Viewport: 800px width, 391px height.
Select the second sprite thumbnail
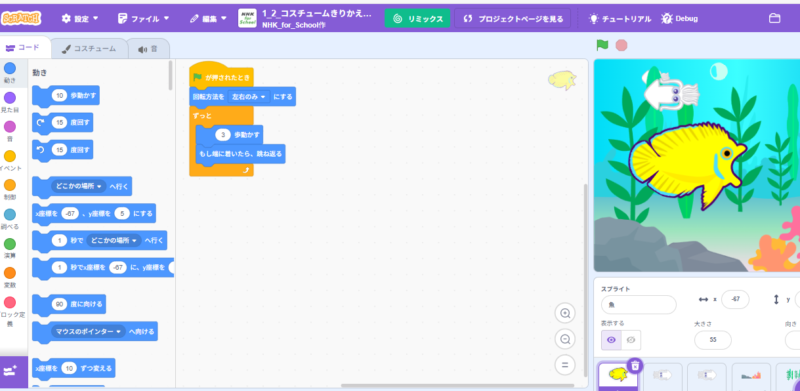pos(662,377)
